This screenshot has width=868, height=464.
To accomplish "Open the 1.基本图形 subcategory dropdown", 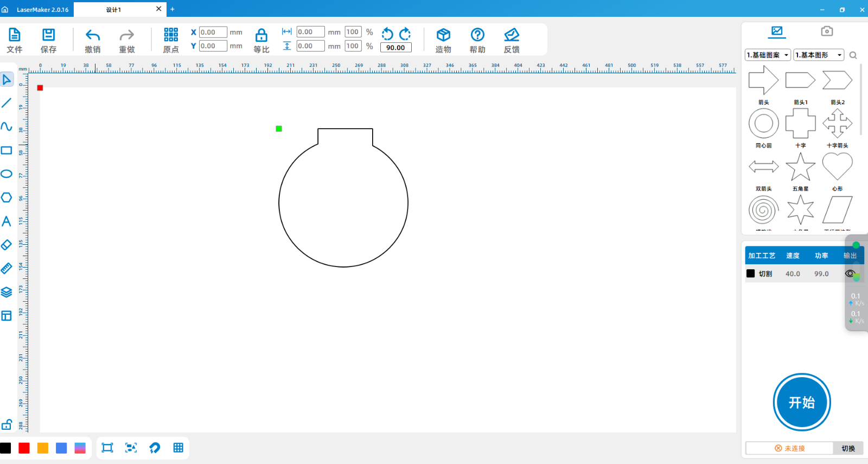I will pyautogui.click(x=819, y=55).
